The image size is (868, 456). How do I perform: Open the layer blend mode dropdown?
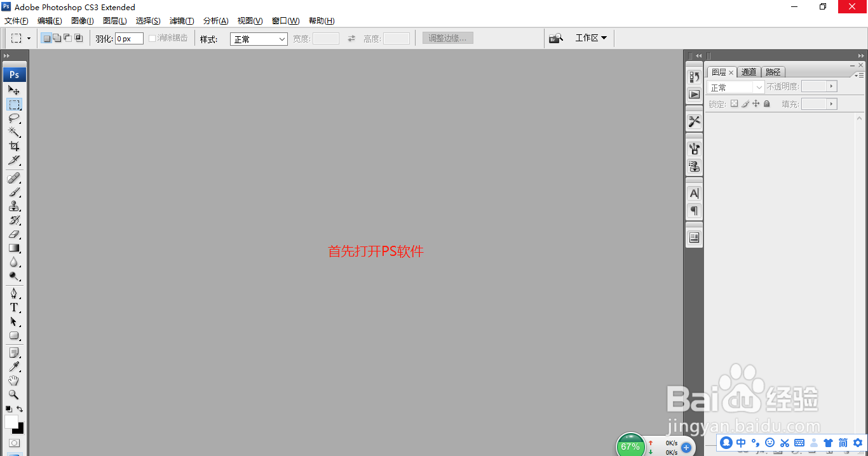coord(735,87)
